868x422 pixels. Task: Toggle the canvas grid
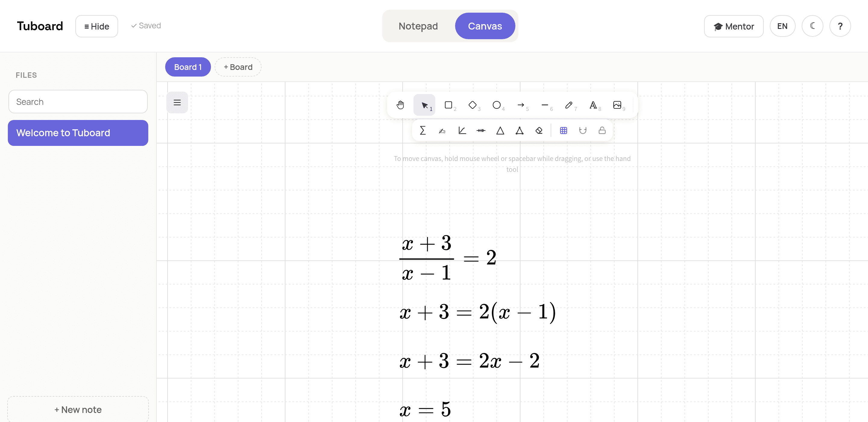(x=563, y=131)
